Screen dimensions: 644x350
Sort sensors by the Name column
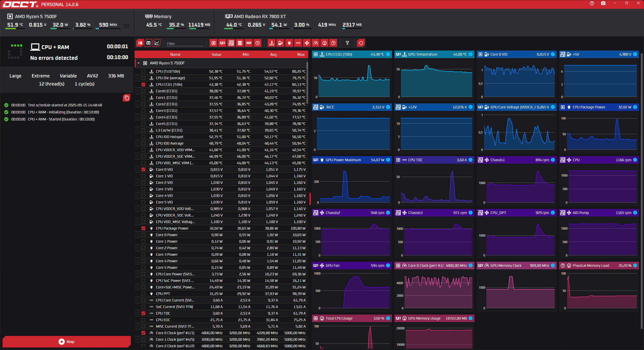coord(175,55)
